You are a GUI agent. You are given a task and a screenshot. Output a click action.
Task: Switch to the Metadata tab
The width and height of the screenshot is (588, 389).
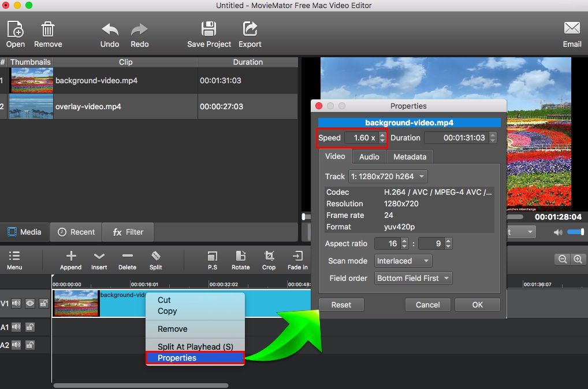pyautogui.click(x=410, y=157)
